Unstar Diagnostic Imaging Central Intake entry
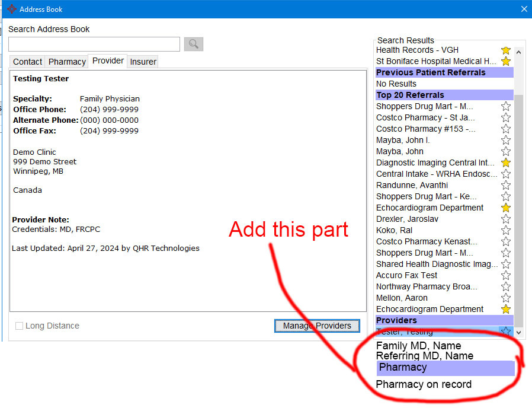This screenshot has height=411, width=532. (x=505, y=163)
